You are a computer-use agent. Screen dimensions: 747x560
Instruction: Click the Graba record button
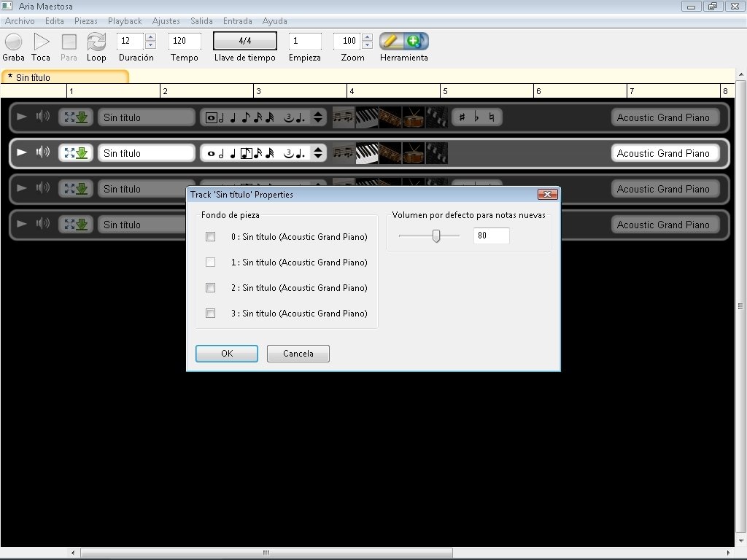[x=13, y=42]
